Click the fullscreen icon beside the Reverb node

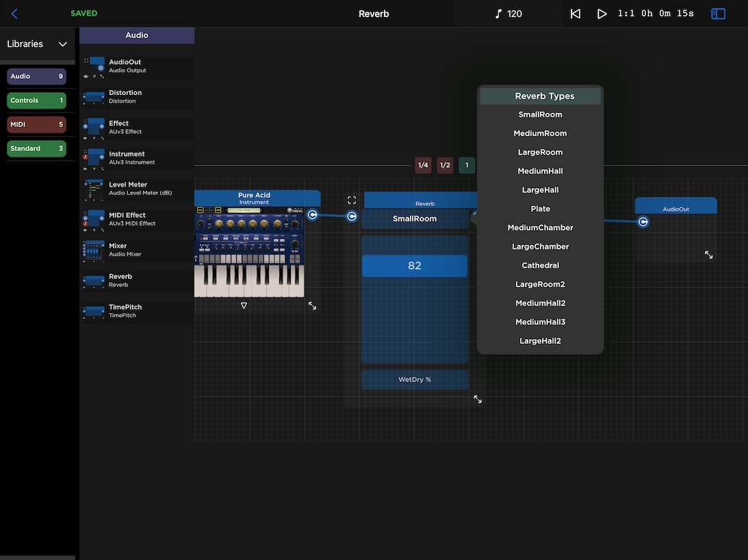pos(352,200)
